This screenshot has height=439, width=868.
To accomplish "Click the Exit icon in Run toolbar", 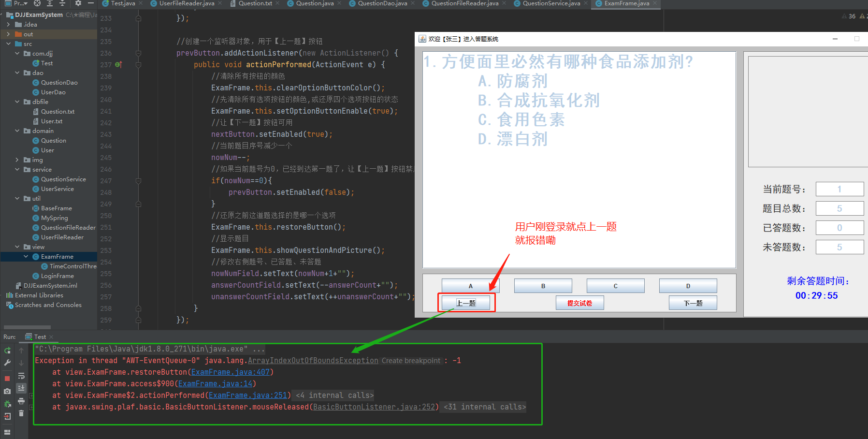I will [x=7, y=416].
